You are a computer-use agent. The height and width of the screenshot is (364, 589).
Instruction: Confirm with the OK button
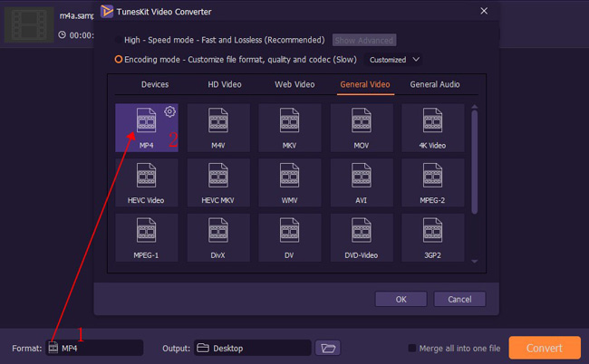coord(401,299)
